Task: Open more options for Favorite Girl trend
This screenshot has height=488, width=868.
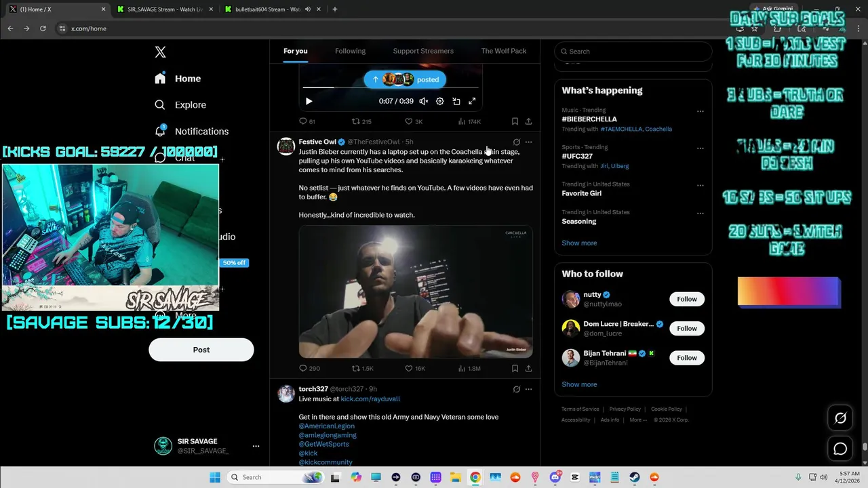Action: pyautogui.click(x=701, y=185)
